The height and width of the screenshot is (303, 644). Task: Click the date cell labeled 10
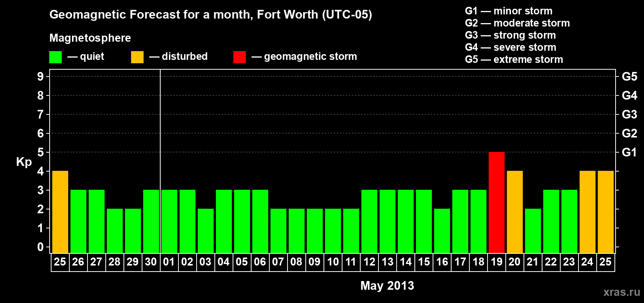click(x=333, y=262)
